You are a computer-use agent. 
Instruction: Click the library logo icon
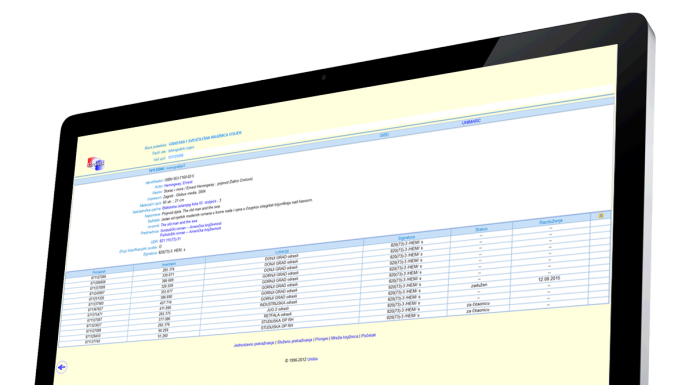click(95, 164)
